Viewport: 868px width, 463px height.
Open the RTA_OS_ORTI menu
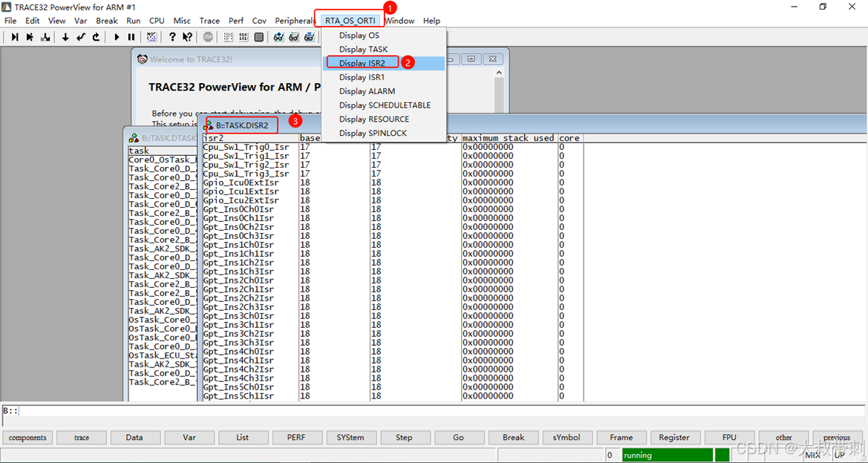[x=350, y=21]
